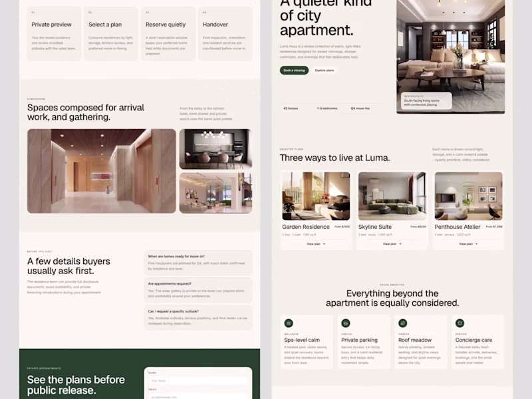Expand 'Are appointments required?' question

(198, 290)
